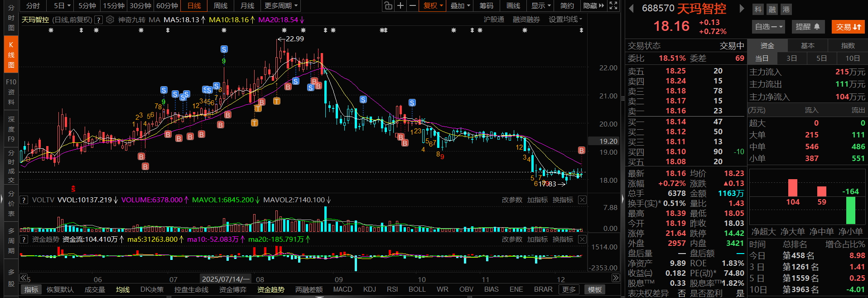Open 设置均线 dropdown
This screenshot has width=868, height=298.
[565, 20]
